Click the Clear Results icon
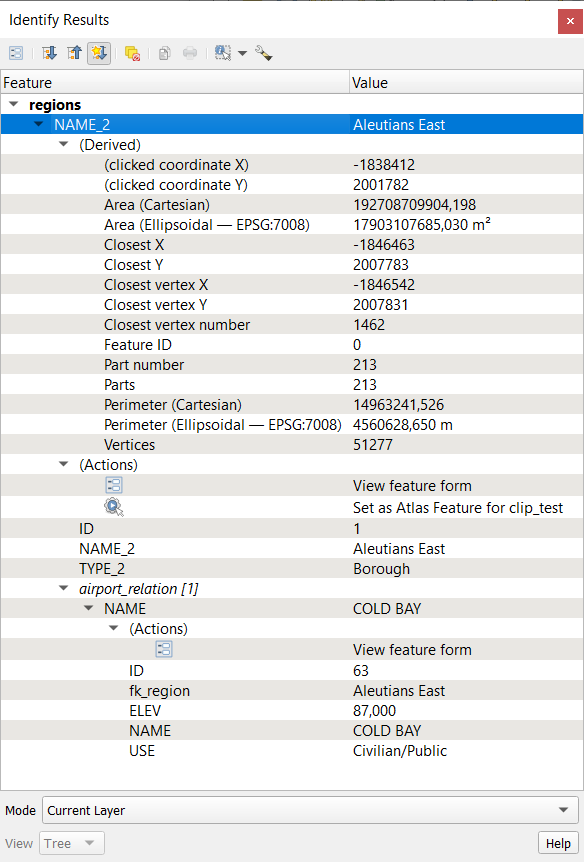Viewport: 584px width, 862px height. coord(133,53)
